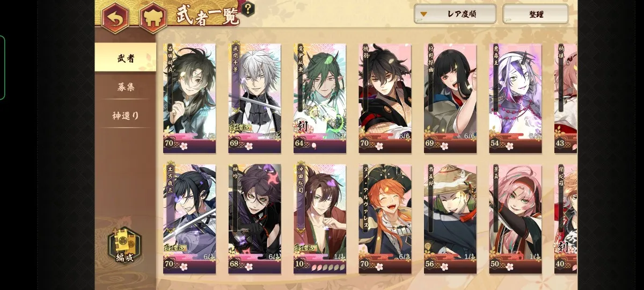Viewport: 644px width, 290px height.
Task: Select the pink-haired level 50 character card
Action: [x=515, y=219]
